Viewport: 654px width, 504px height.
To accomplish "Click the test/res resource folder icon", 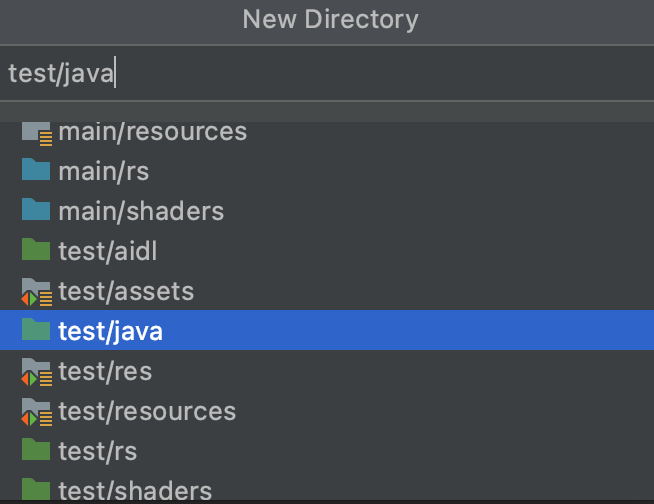I will [x=36, y=372].
